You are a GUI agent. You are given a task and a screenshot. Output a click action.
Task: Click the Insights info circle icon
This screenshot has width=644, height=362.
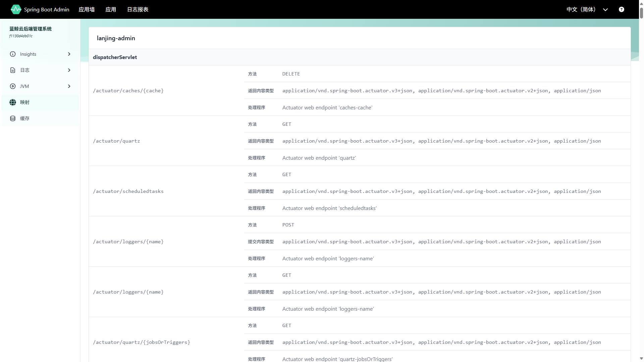[x=13, y=54]
